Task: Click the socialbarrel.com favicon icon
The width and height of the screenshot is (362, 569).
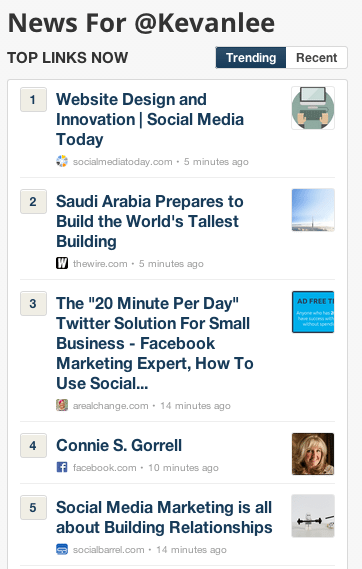Action: [62, 549]
